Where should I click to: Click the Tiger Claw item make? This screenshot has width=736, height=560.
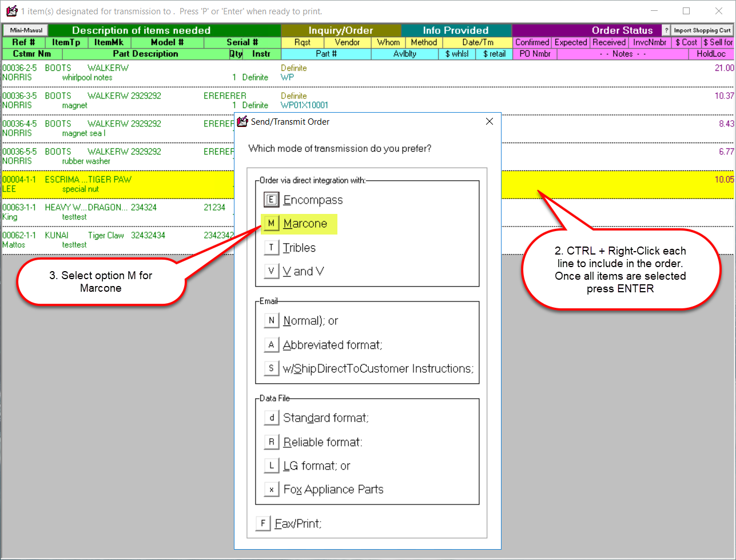pos(107,236)
